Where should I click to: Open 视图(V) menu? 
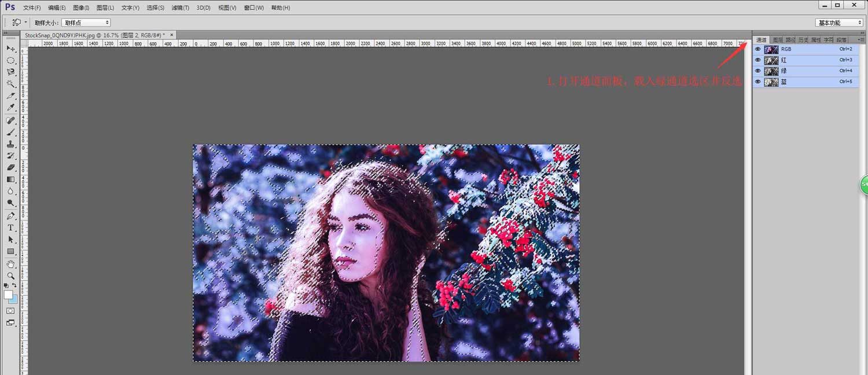pos(227,8)
